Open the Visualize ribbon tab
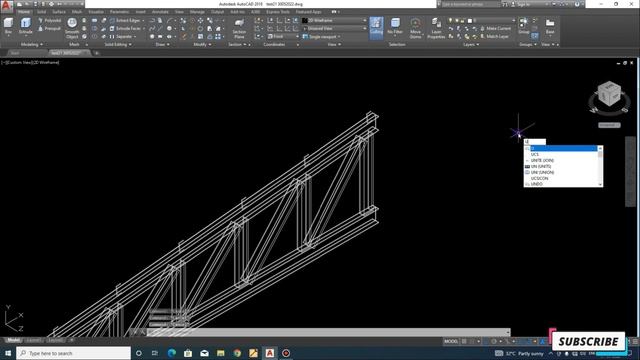 point(96,12)
